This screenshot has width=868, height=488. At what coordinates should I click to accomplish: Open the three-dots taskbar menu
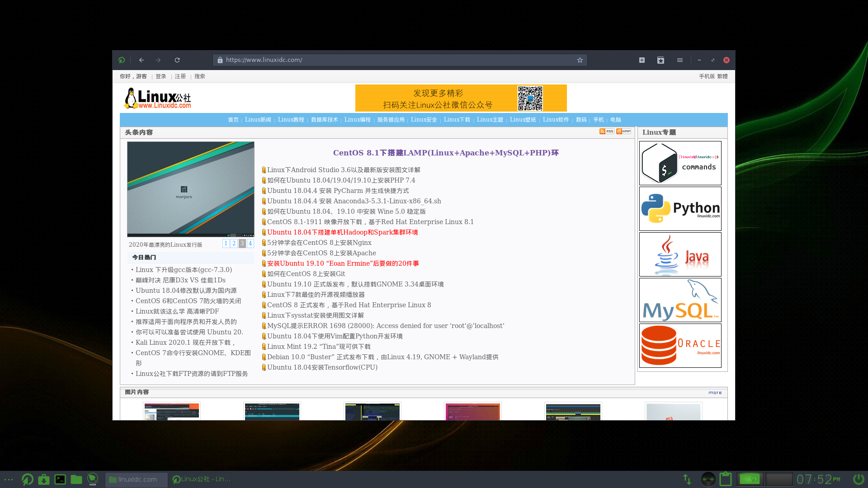[x=9, y=479]
